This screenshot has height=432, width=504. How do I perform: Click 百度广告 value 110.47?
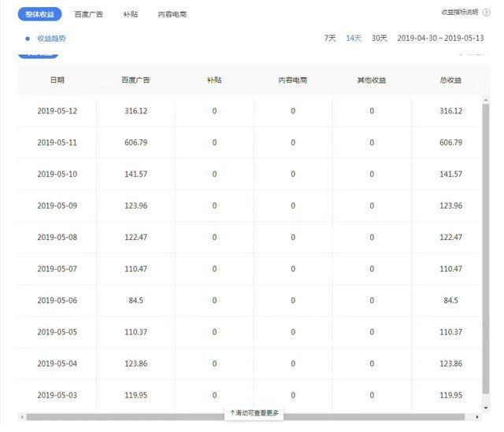pos(135,269)
